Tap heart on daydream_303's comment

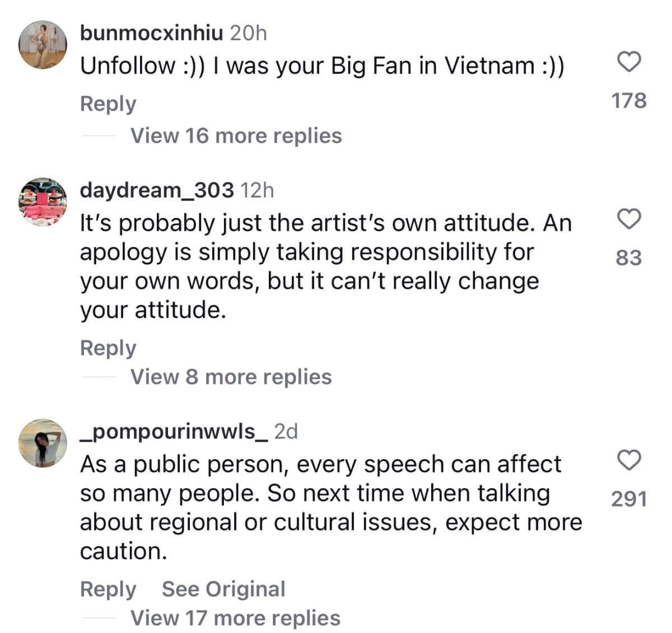[629, 219]
